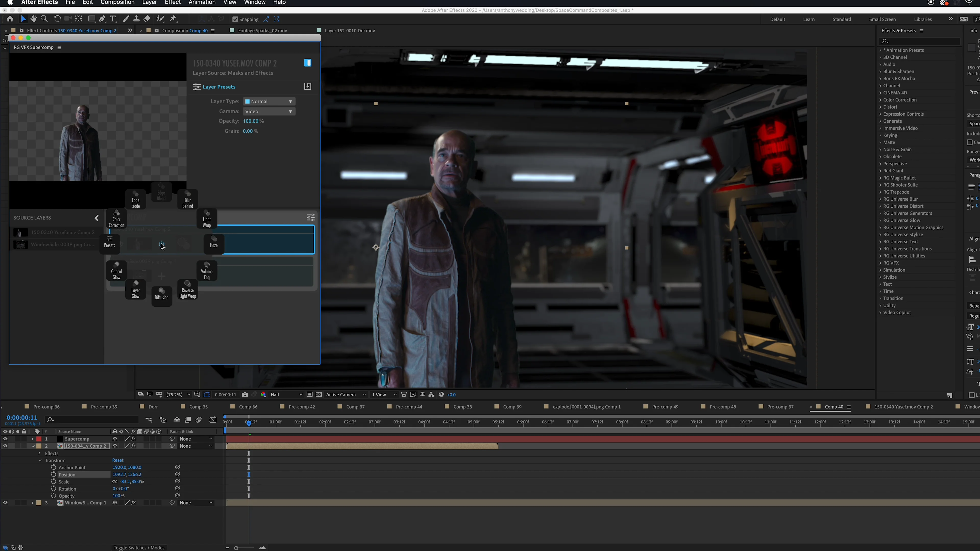Expand the Color Correction effects category

[880, 100]
